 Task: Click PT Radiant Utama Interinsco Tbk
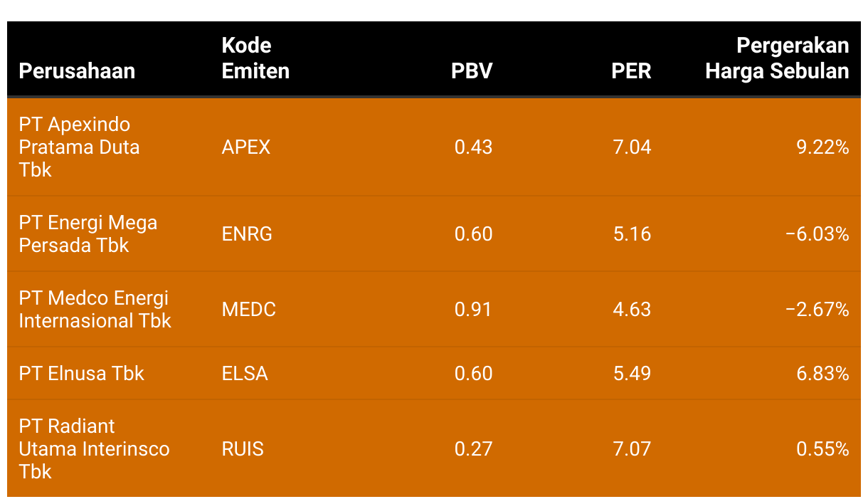pos(94,449)
